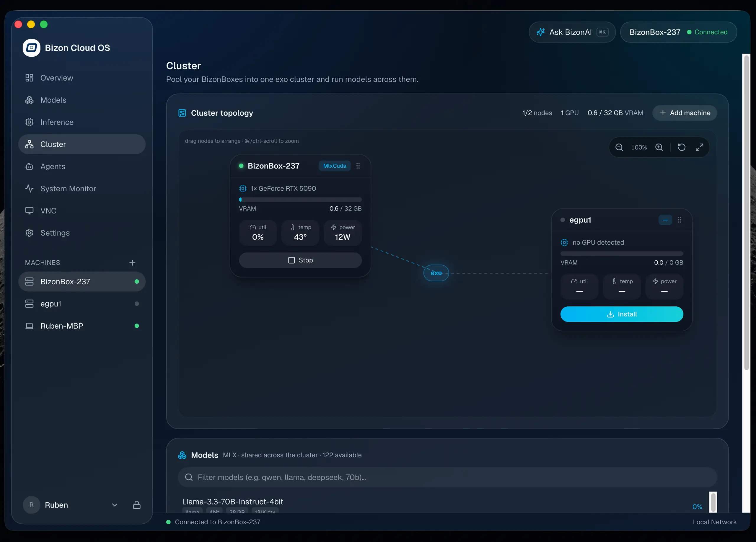Click the power tile showing 12W

(343, 233)
